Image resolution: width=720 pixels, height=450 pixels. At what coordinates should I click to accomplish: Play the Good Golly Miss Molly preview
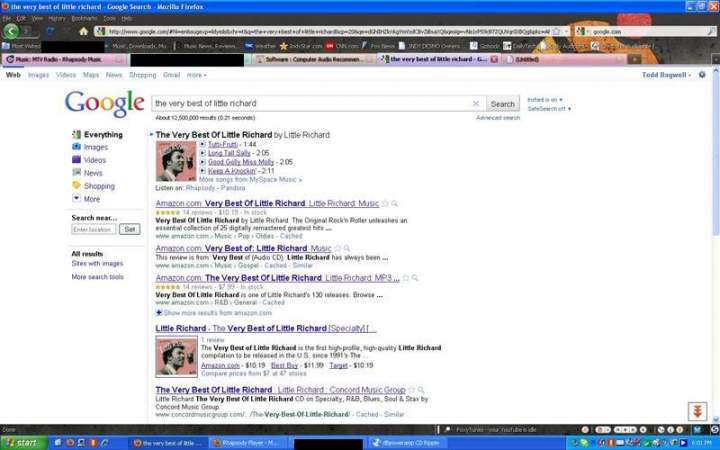tap(202, 162)
